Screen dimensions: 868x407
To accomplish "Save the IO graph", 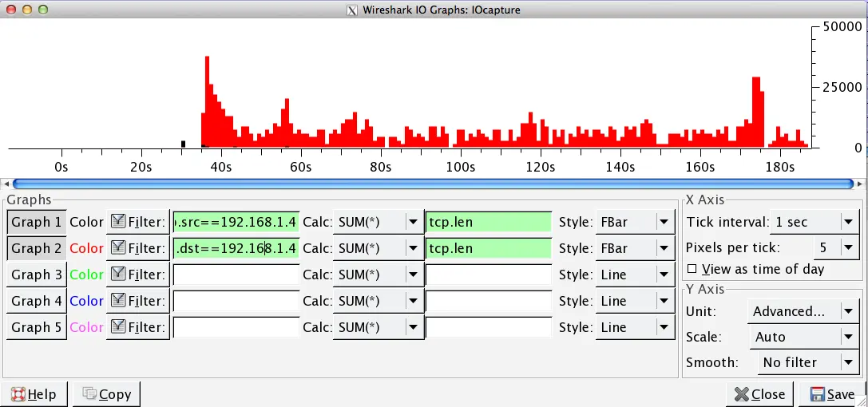I will 832,394.
